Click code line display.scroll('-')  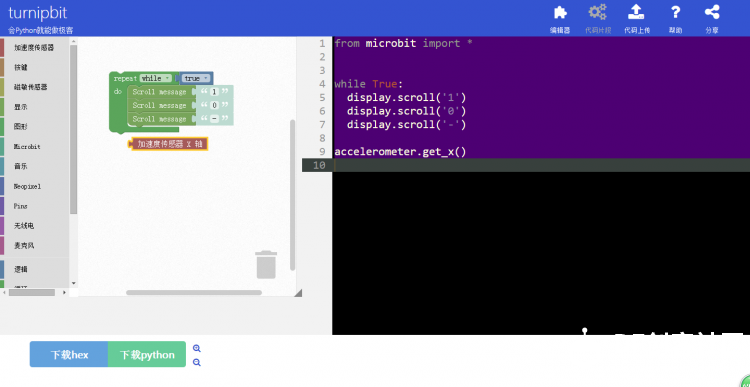point(406,125)
